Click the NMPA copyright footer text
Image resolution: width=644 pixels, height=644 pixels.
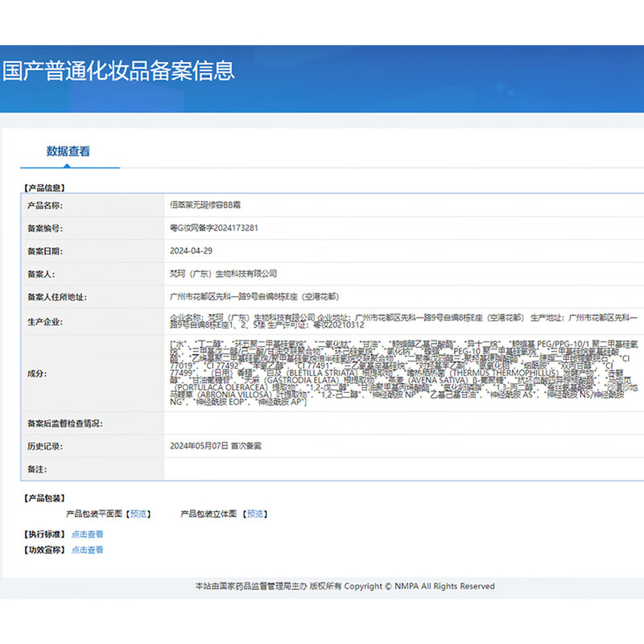coord(345,586)
